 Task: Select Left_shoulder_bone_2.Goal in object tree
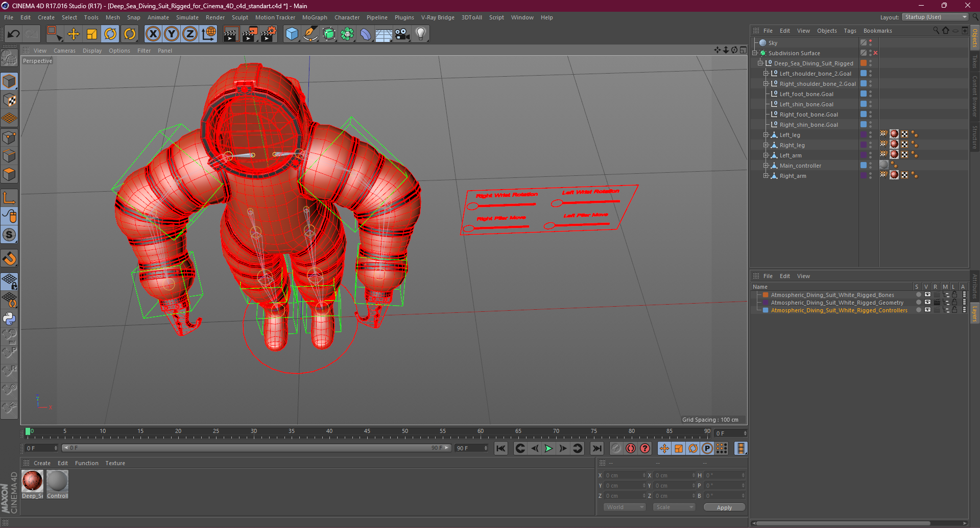815,74
